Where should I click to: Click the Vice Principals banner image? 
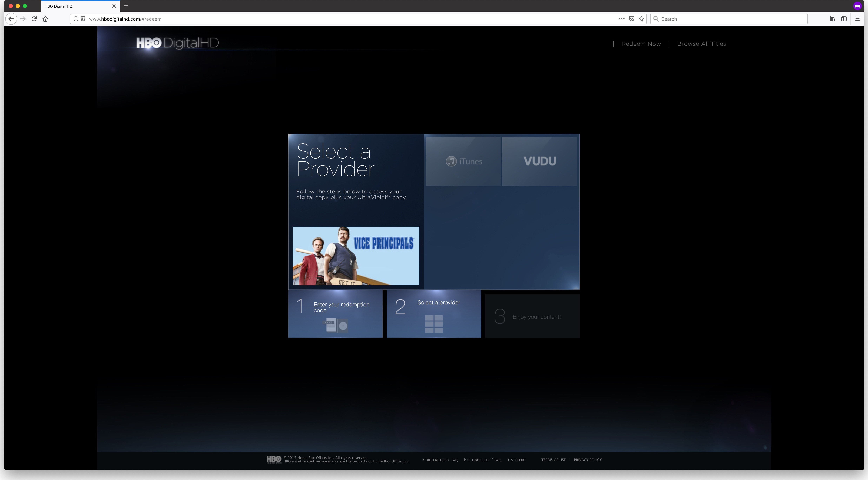click(356, 256)
